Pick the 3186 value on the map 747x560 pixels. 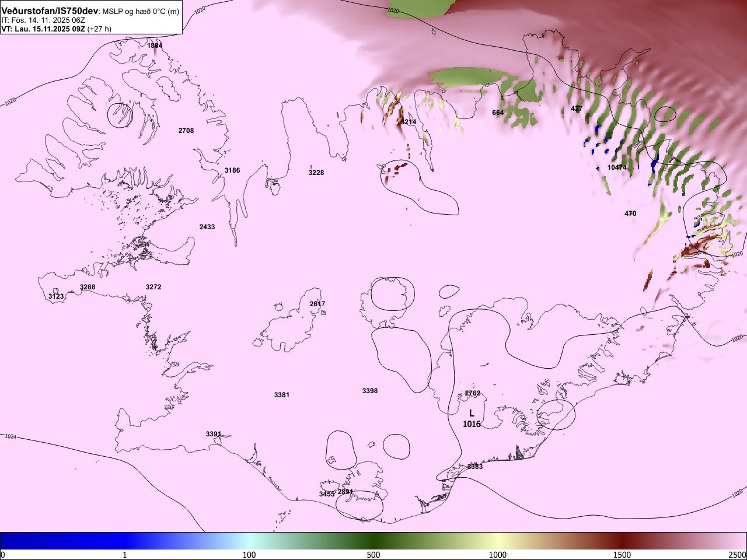pos(232,170)
